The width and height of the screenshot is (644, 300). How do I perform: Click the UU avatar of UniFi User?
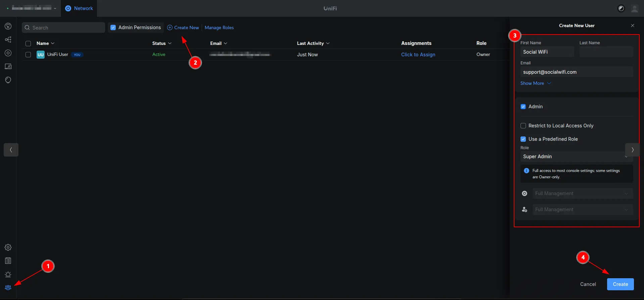tap(41, 55)
